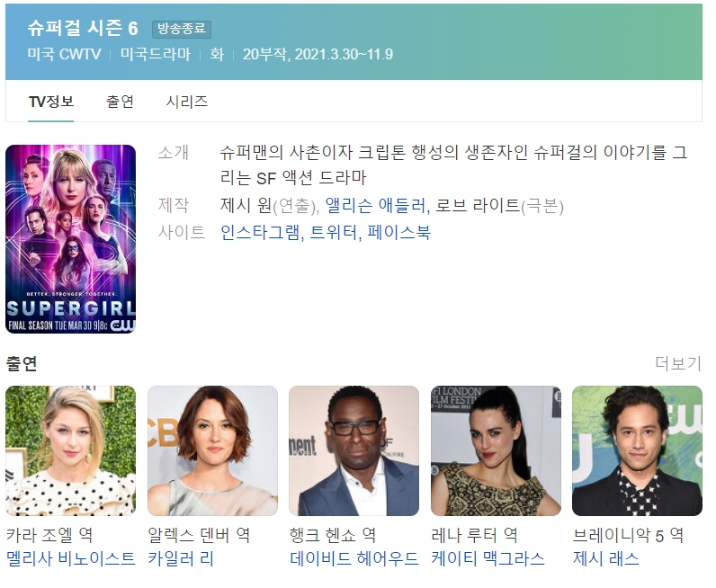The width and height of the screenshot is (716, 588).
Task: Click Jesse Rath's cast photo
Action: 637,450
